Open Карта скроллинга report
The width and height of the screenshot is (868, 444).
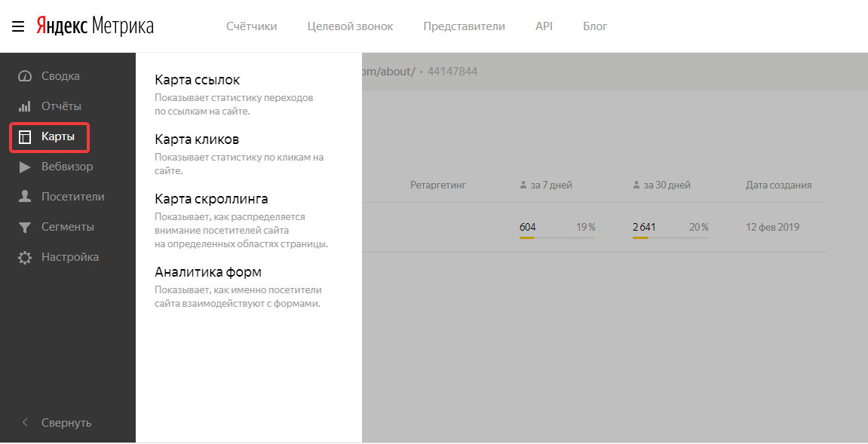coord(211,199)
